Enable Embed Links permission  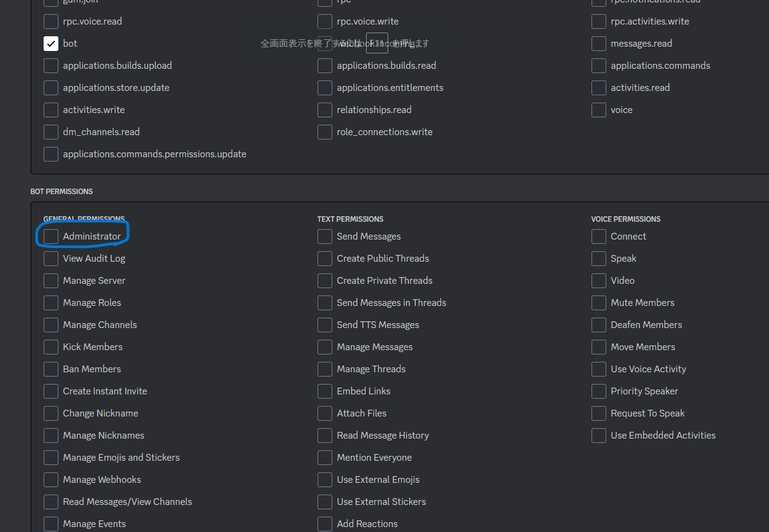325,391
